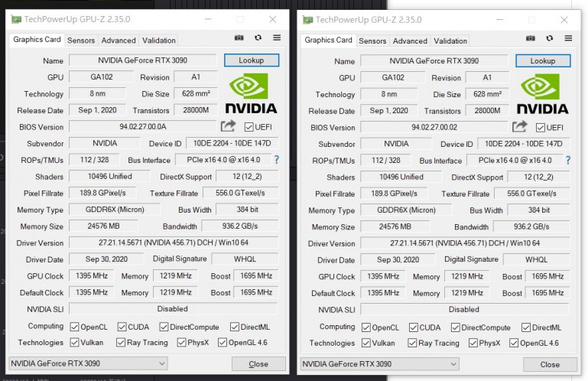Click Driver Version field in right window

(x=465, y=243)
